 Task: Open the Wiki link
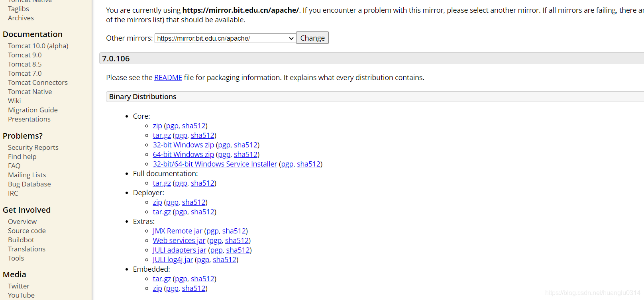click(14, 101)
